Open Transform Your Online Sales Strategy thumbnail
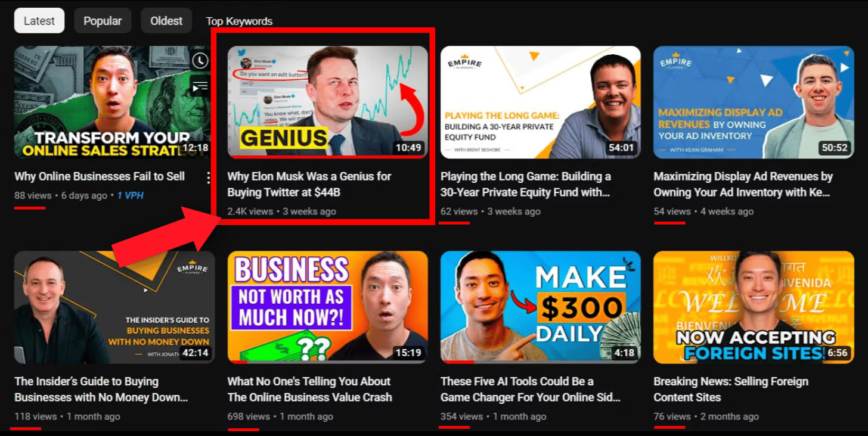868x436 pixels. (x=113, y=102)
